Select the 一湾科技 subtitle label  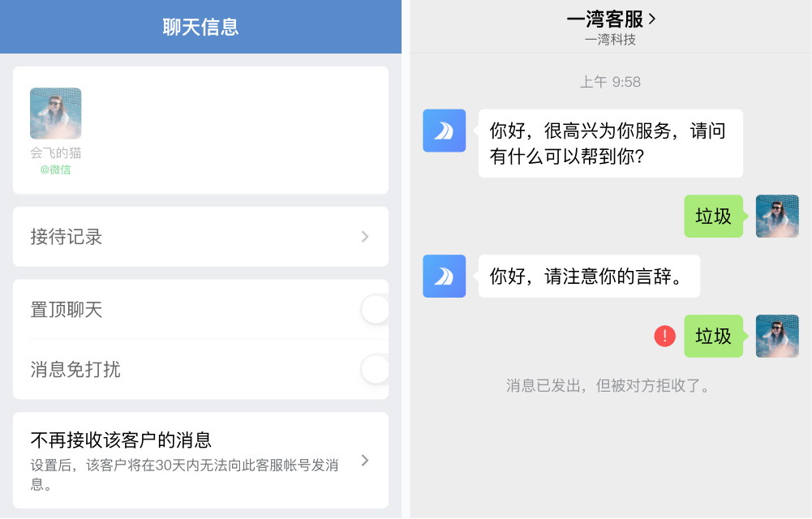click(610, 39)
